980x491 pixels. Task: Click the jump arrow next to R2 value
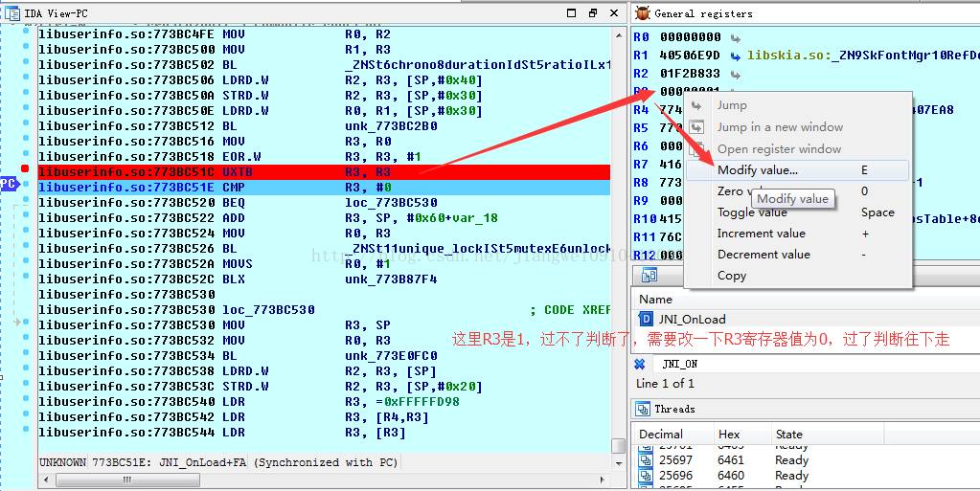pos(735,75)
